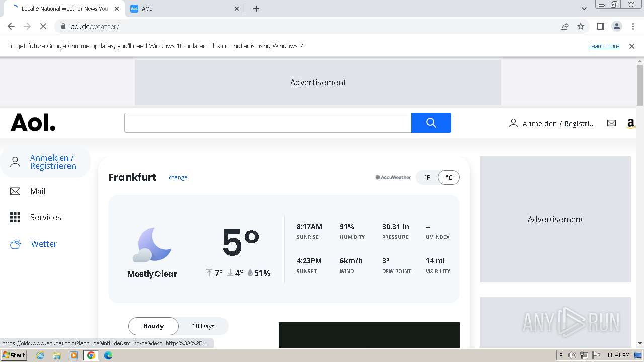Open File Explorer from taskbar
This screenshot has width=644, height=362.
tap(57, 355)
